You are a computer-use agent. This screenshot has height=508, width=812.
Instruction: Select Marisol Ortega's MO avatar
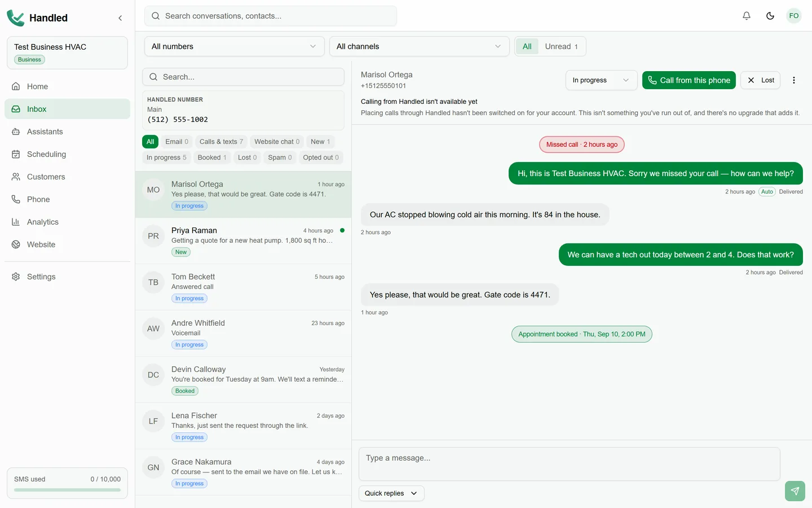click(153, 190)
